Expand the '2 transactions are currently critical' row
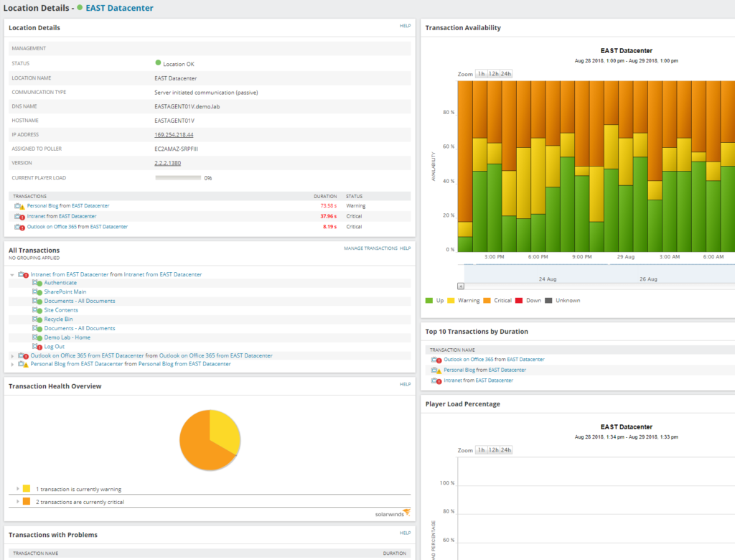 pyautogui.click(x=18, y=501)
